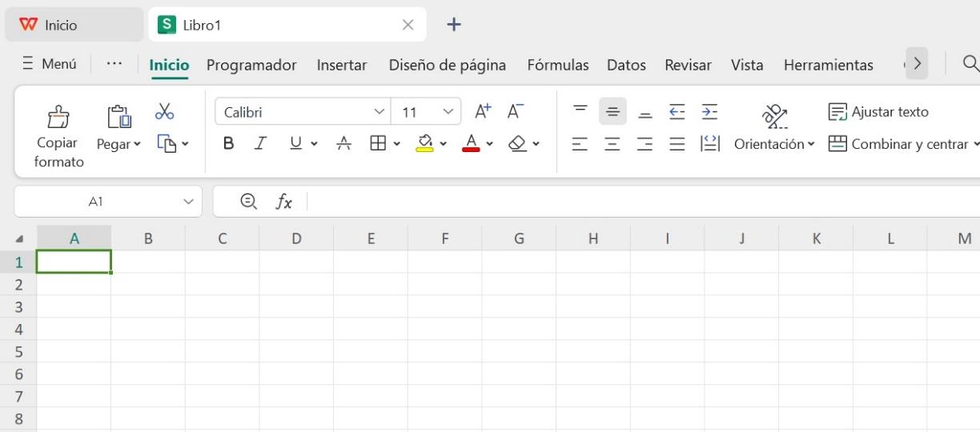The width and height of the screenshot is (980, 432).
Task: Decrease font size with A- icon
Action: 516,111
